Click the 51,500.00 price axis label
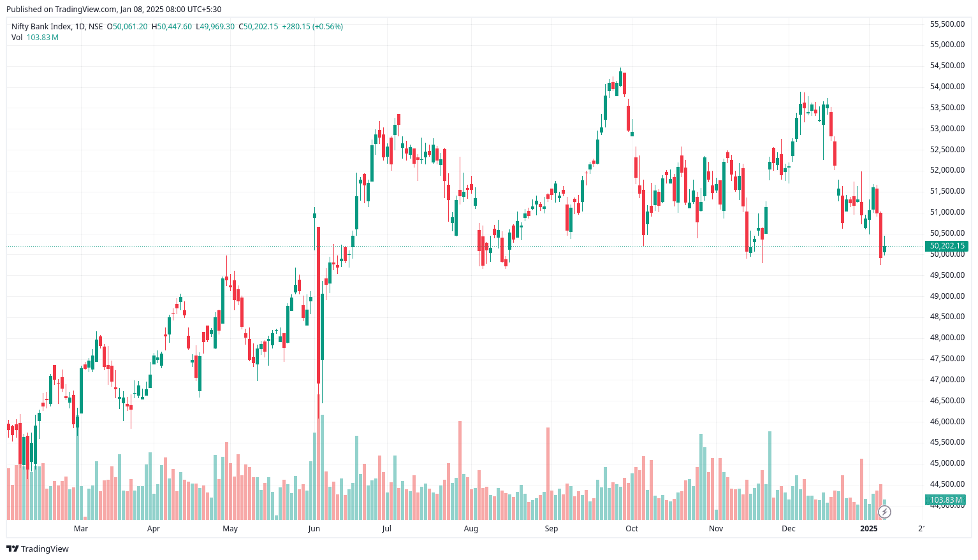Image resolution: width=978 pixels, height=560 pixels. (947, 191)
